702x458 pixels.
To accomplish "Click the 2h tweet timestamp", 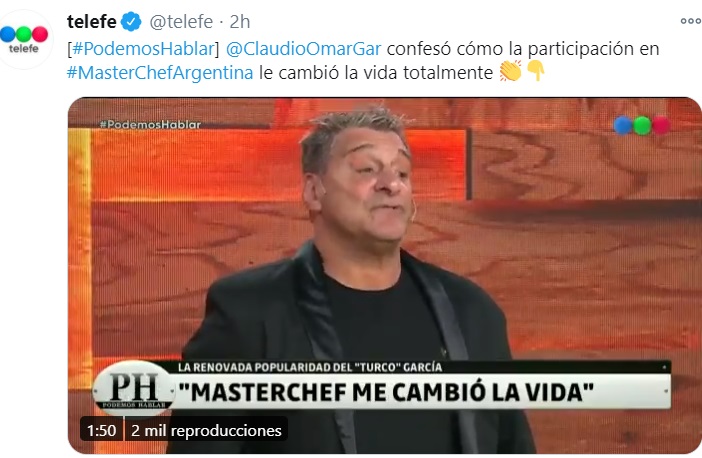I will pyautogui.click(x=240, y=21).
